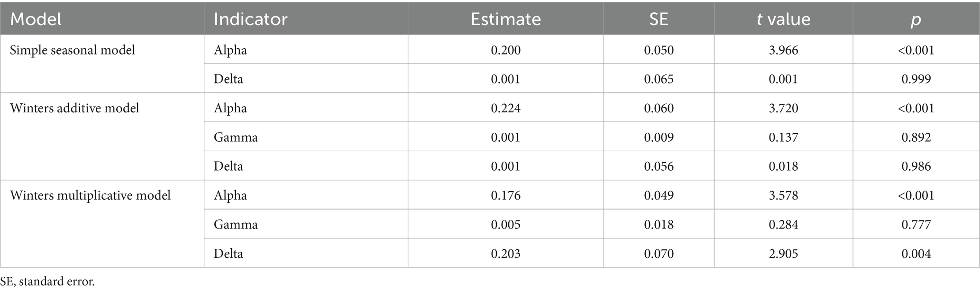Click the p column header
Viewport: 980px width, 292px height.
point(916,19)
